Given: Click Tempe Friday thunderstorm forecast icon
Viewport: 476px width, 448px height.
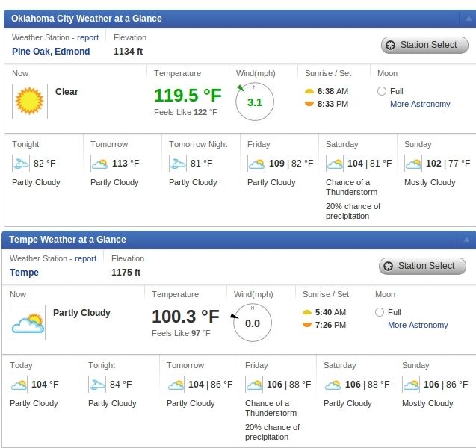Looking at the screenshot, I should pyautogui.click(x=254, y=385).
